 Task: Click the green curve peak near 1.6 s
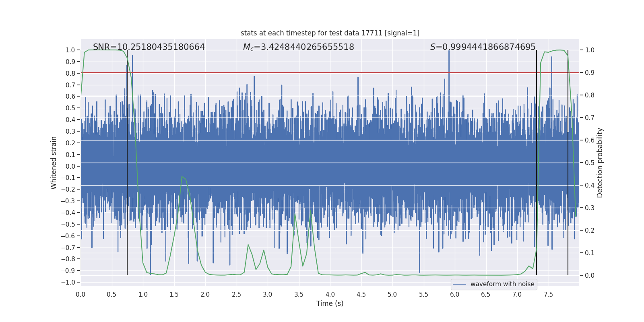(x=182, y=177)
